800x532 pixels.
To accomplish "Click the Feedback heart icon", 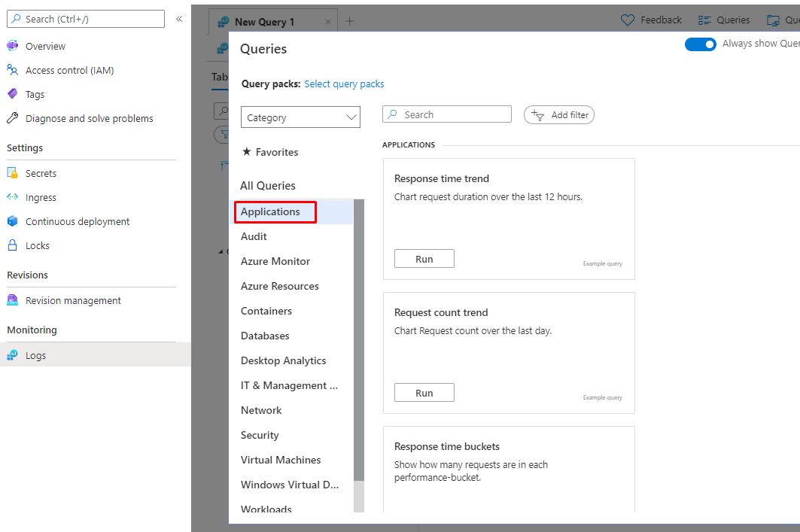I will (x=628, y=20).
